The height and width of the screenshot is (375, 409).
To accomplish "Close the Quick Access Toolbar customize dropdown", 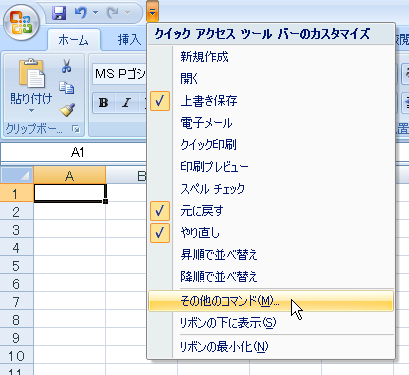I will (152, 12).
